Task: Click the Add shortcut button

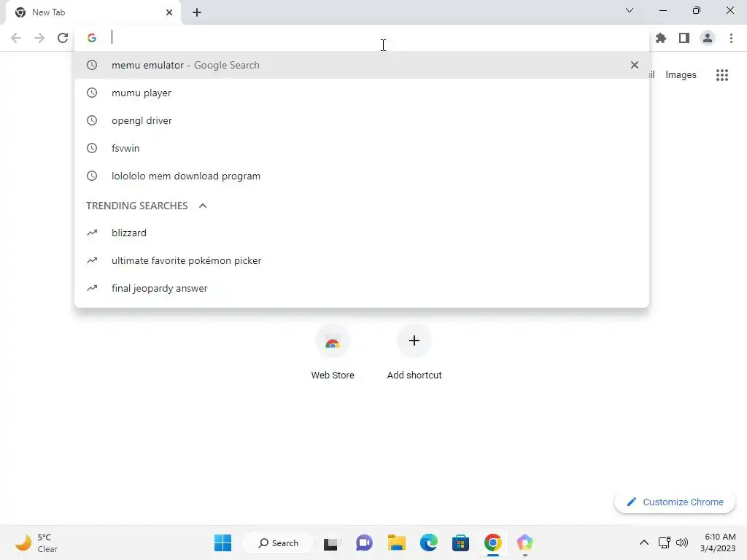Action: (414, 353)
